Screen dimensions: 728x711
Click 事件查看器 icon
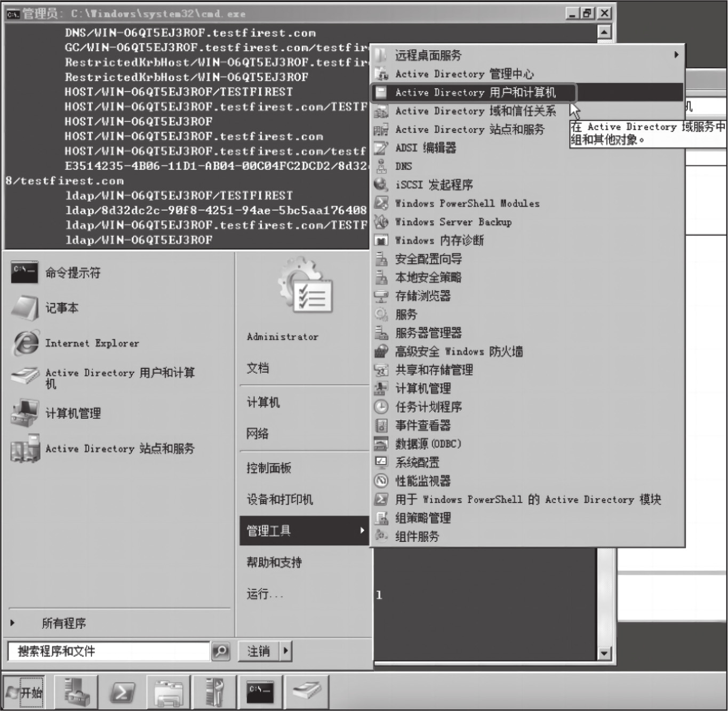(381, 425)
